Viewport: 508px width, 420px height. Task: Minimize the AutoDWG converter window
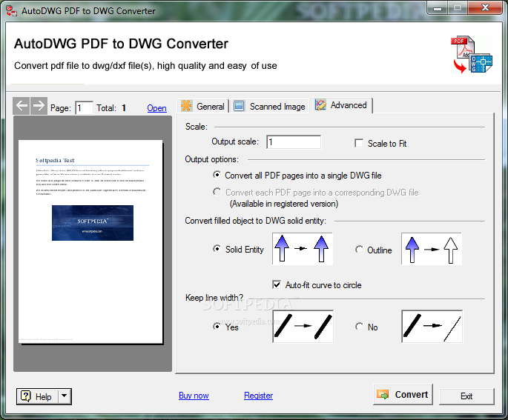(437, 7)
